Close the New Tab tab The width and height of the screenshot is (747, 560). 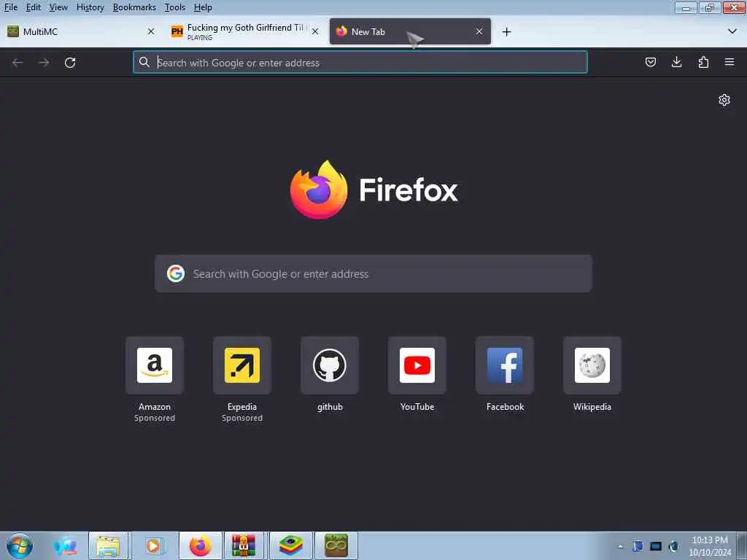479,31
